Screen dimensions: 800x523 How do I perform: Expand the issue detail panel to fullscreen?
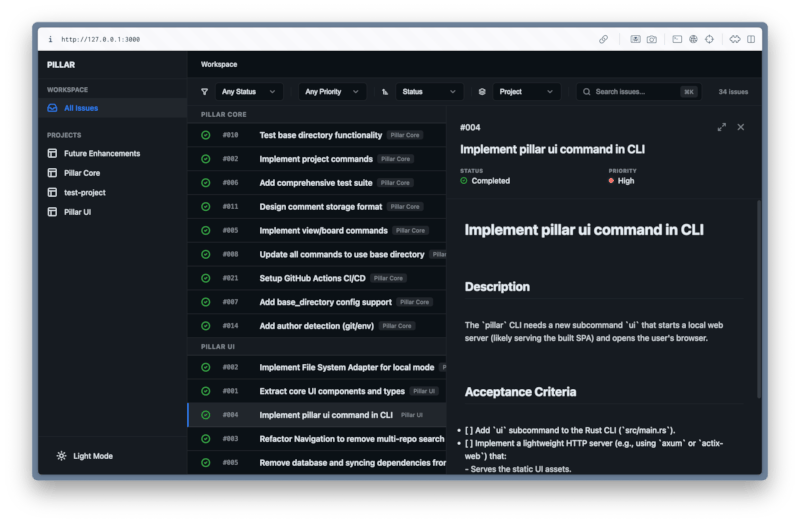tap(722, 127)
